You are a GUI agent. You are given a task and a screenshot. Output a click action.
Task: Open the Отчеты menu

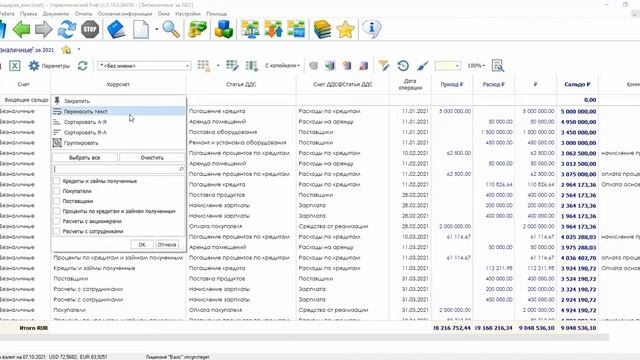pyautogui.click(x=83, y=13)
